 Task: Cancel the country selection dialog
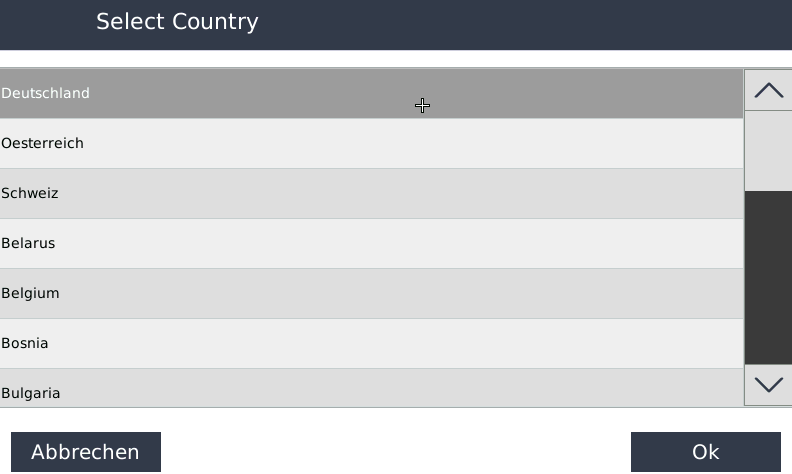point(85,452)
